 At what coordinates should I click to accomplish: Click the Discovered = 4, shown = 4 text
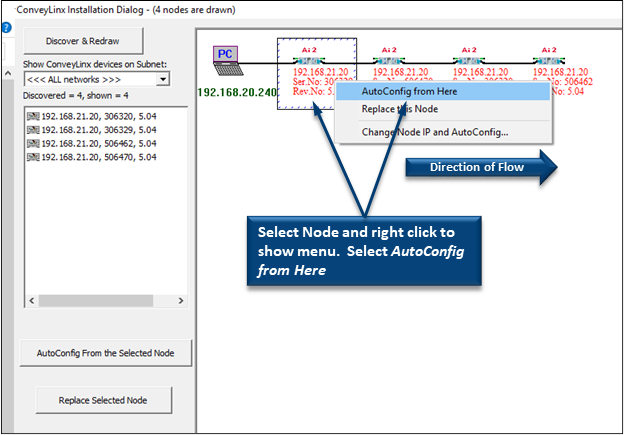tap(76, 96)
